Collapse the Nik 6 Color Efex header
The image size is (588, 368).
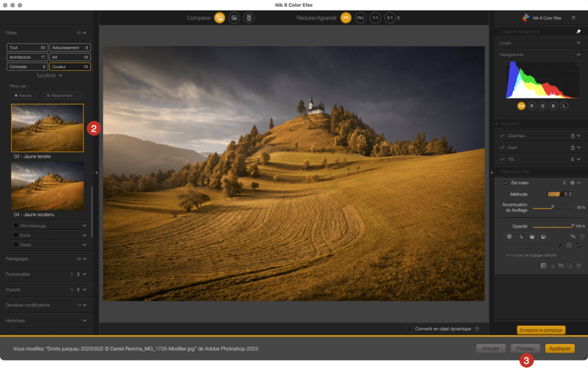pos(574,18)
